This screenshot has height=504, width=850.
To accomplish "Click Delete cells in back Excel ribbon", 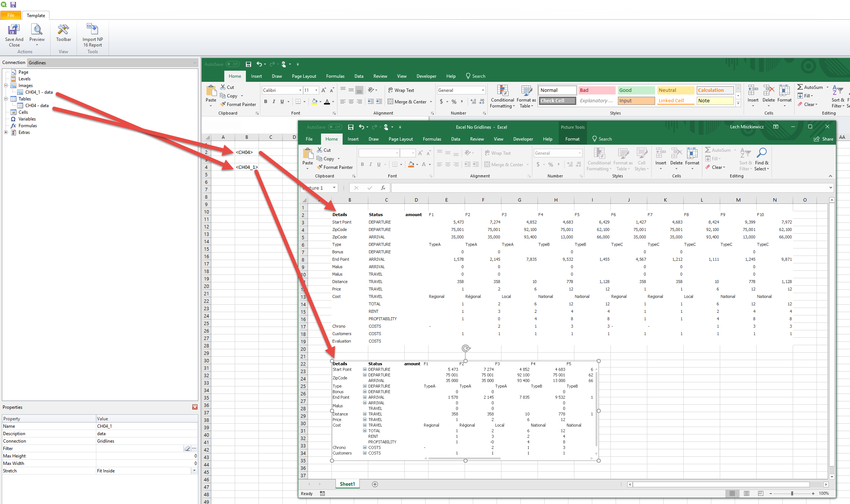I will pos(769,96).
